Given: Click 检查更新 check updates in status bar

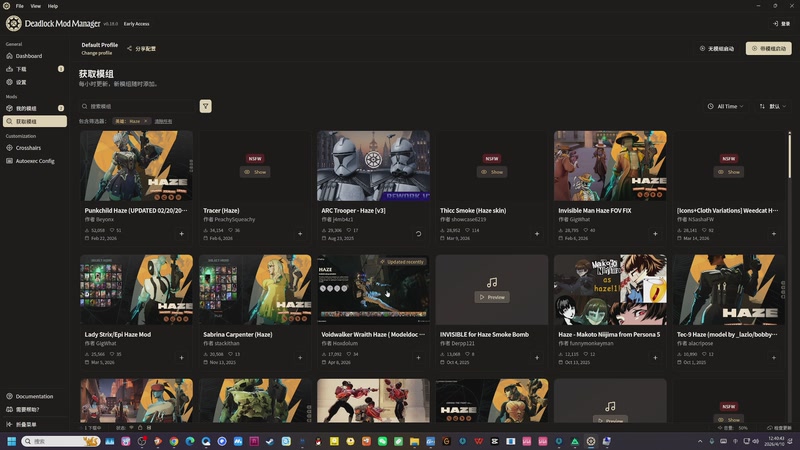Looking at the screenshot, I should click(x=780, y=428).
